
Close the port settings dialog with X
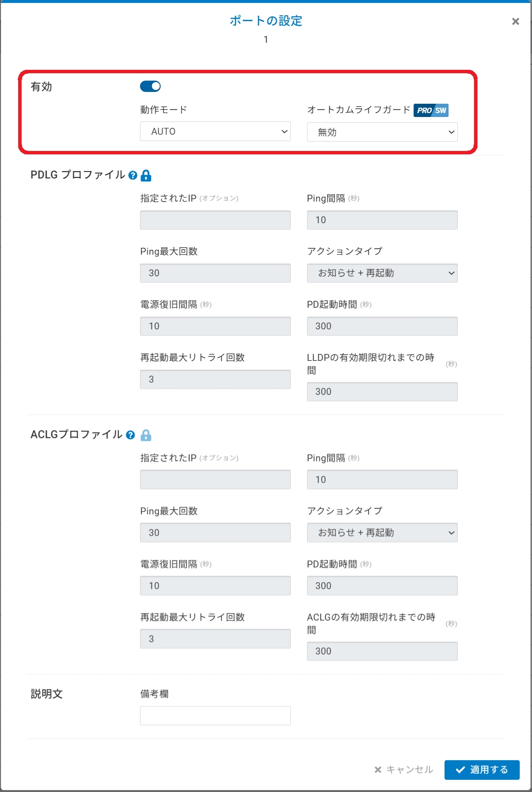coord(515,22)
